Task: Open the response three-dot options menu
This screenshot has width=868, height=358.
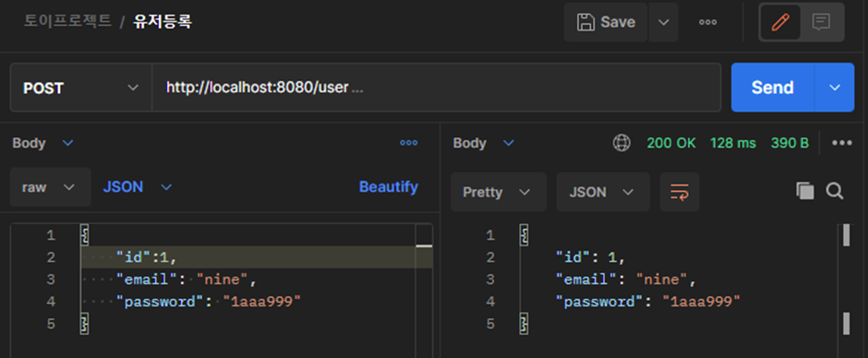Action: (841, 143)
